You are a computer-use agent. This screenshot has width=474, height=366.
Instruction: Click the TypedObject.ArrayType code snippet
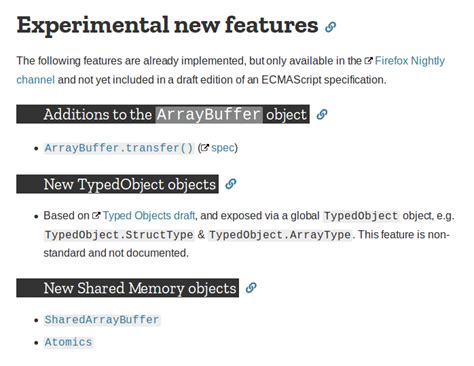coord(280,235)
